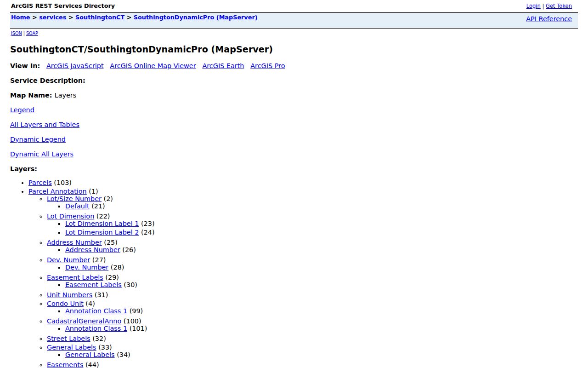Open the Address Number group layer (25)
Screen dimensions: 588x368
tap(74, 242)
